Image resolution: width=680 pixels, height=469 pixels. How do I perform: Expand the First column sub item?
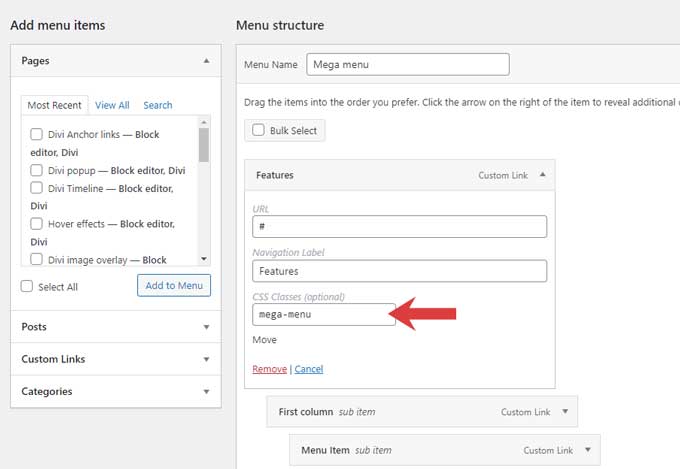click(x=565, y=411)
